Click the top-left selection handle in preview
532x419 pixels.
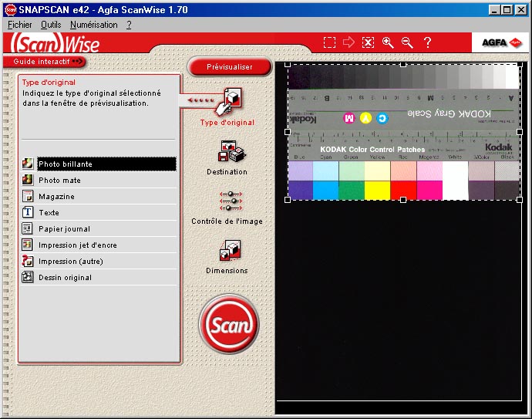(x=288, y=65)
